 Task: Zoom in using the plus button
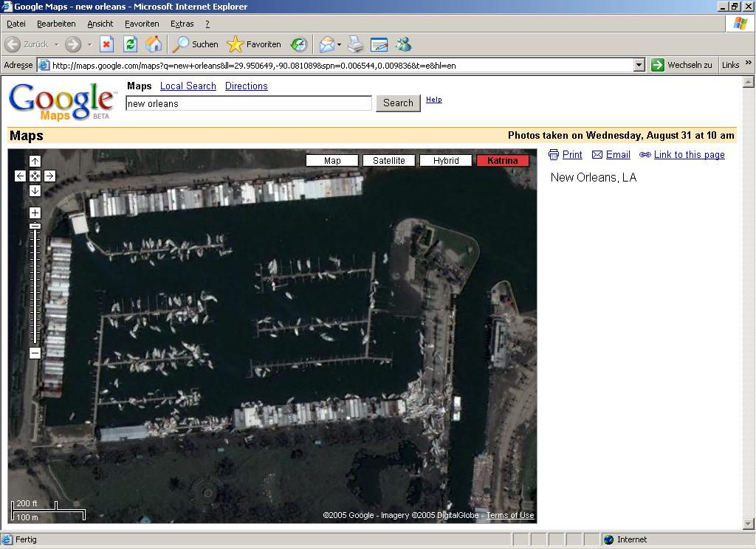35,213
